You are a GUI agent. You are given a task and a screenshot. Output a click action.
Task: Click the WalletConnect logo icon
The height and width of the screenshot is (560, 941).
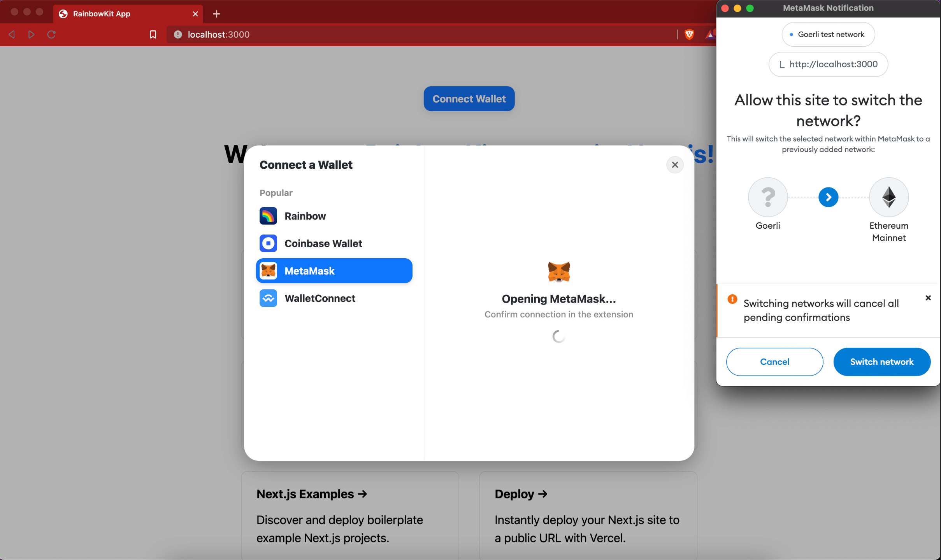268,298
